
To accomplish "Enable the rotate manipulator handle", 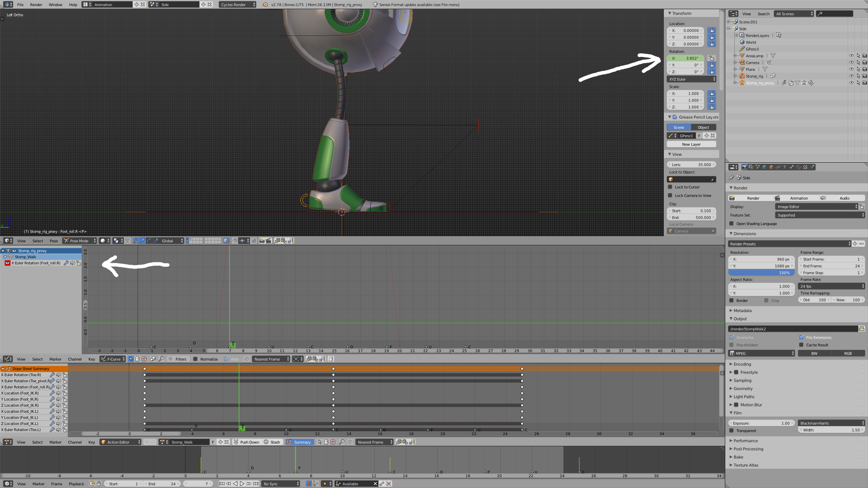I will coord(149,241).
